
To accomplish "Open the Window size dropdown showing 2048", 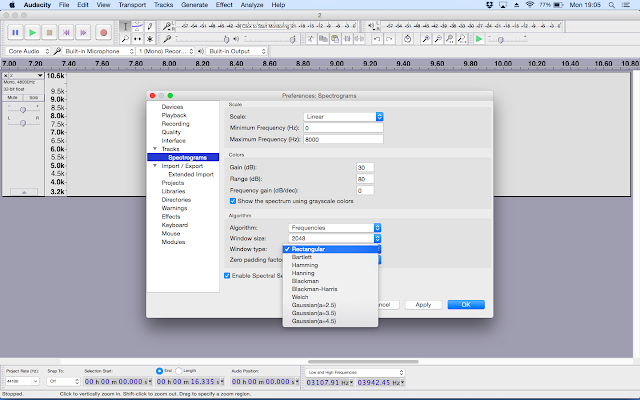I will 335,238.
